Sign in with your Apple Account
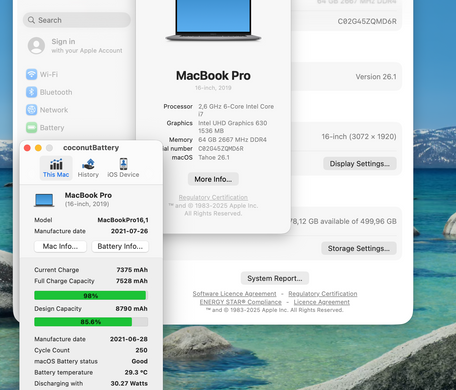Viewport: 456px width, 390px height. 75,46
